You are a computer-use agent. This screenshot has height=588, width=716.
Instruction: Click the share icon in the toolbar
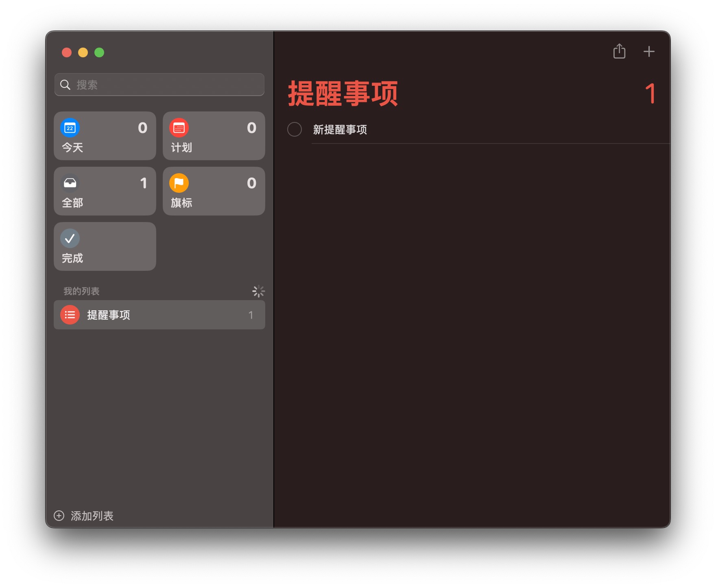click(x=619, y=52)
